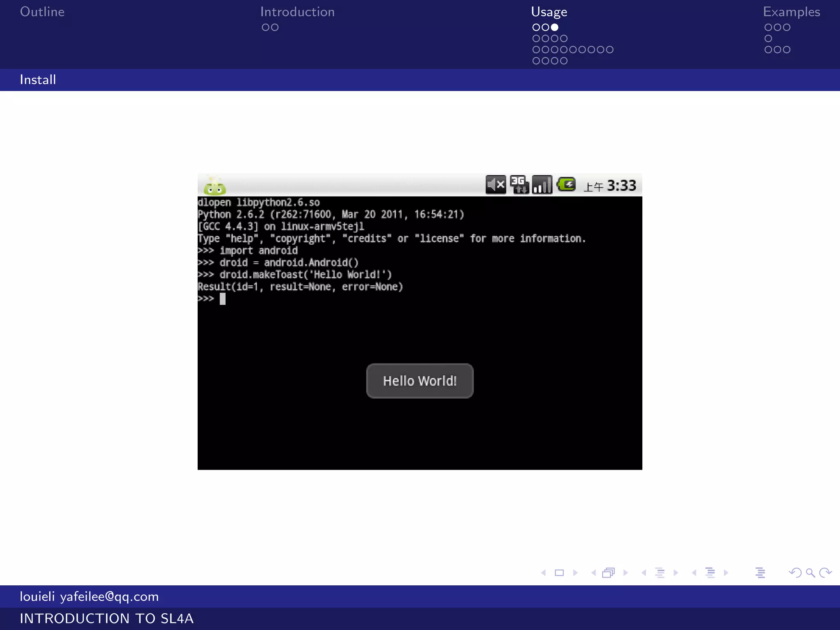Click the go-forward curved arrow icon
Image resolution: width=840 pixels, height=630 pixels.
pos(825,573)
